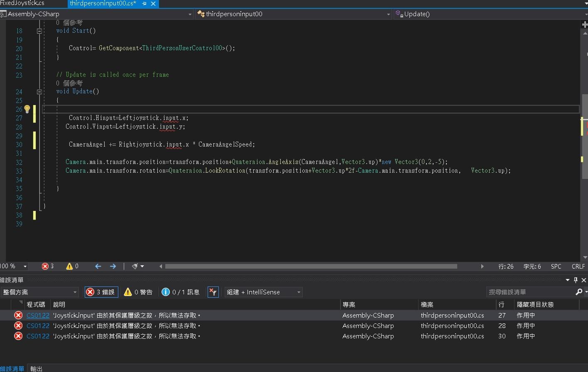Switch to the 輸出 output tab
The width and height of the screenshot is (588, 372).
click(x=36, y=368)
